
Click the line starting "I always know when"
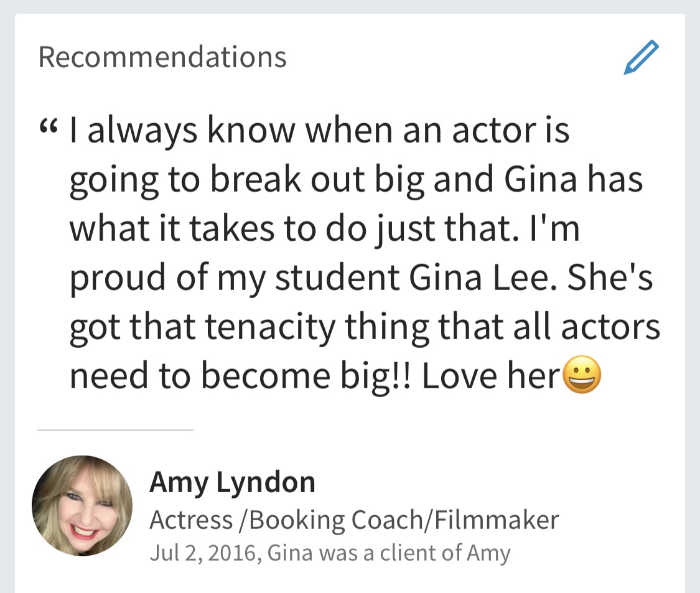tap(320, 131)
